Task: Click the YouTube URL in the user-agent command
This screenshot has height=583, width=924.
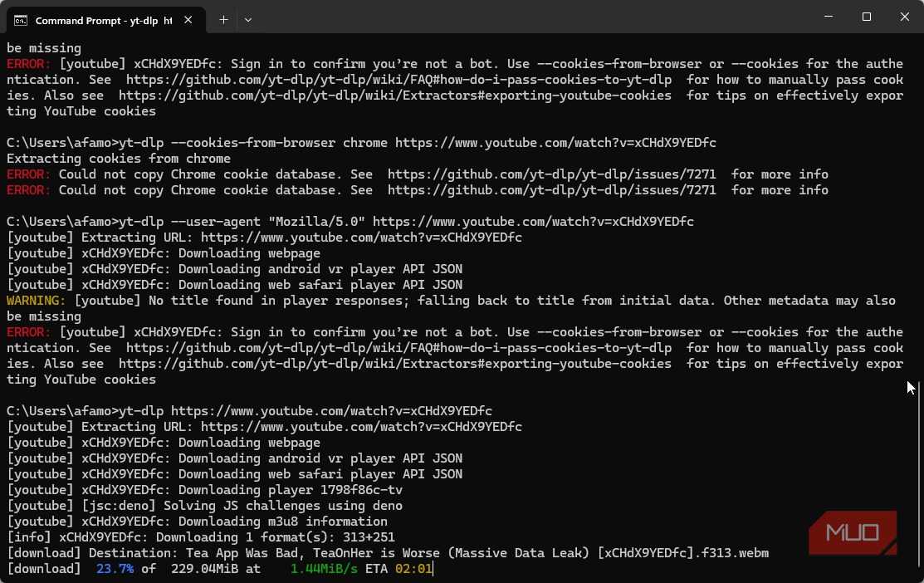Action: [x=533, y=222]
